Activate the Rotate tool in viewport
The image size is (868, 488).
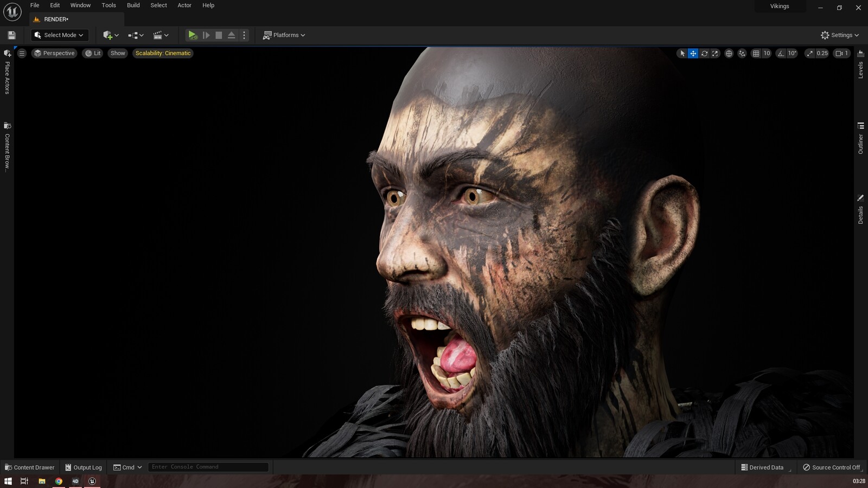click(704, 53)
